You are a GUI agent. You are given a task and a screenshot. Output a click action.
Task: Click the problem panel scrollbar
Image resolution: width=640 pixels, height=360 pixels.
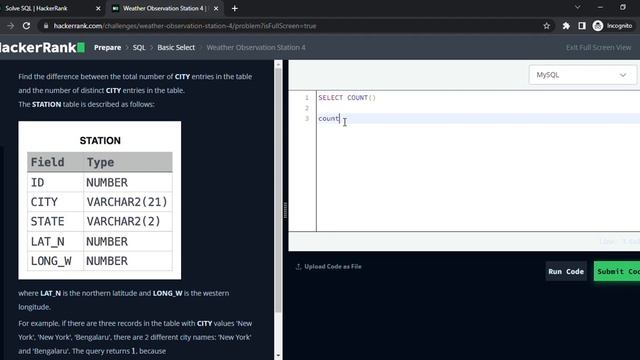[278, 190]
